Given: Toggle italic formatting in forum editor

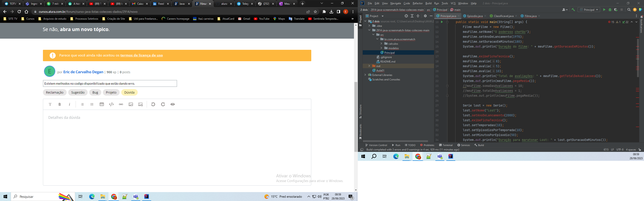Looking at the screenshot, I should coord(70,104).
